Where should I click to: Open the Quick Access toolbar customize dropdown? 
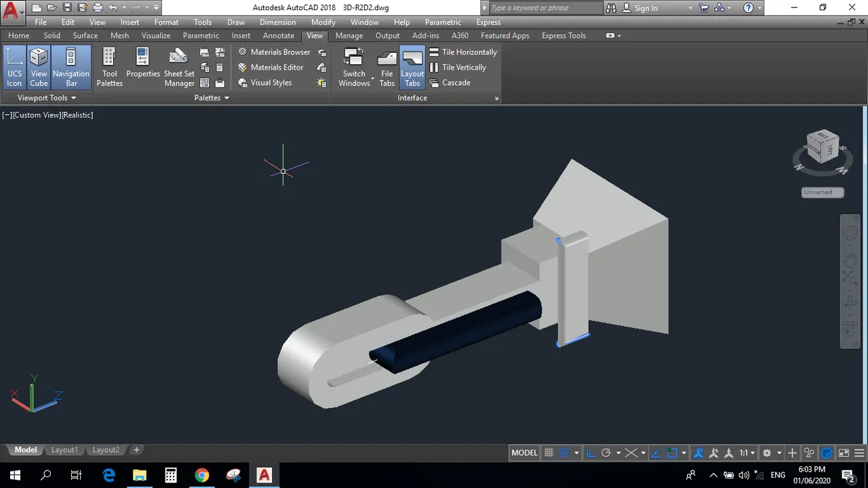pyautogui.click(x=156, y=8)
